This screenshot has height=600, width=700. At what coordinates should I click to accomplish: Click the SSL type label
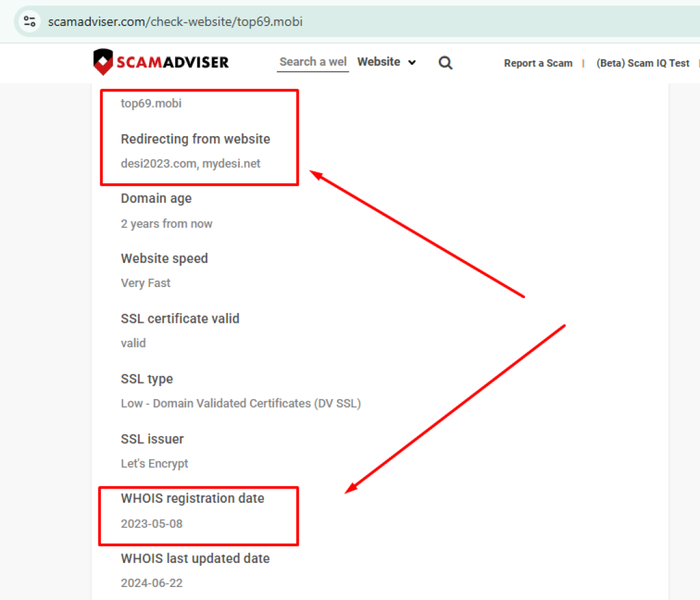147,379
